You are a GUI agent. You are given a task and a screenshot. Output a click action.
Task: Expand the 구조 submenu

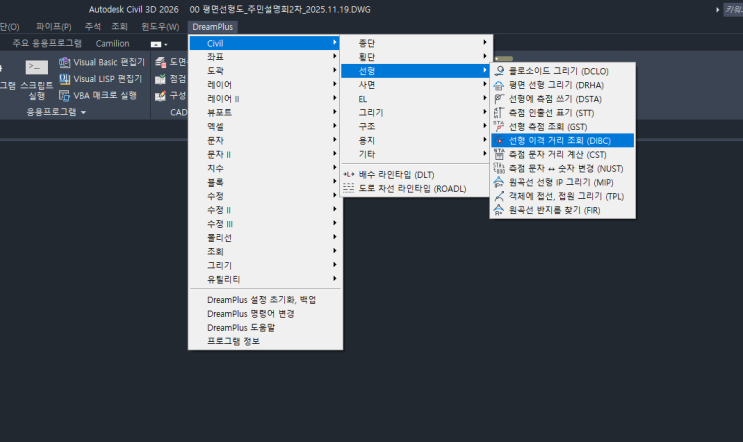point(417,126)
